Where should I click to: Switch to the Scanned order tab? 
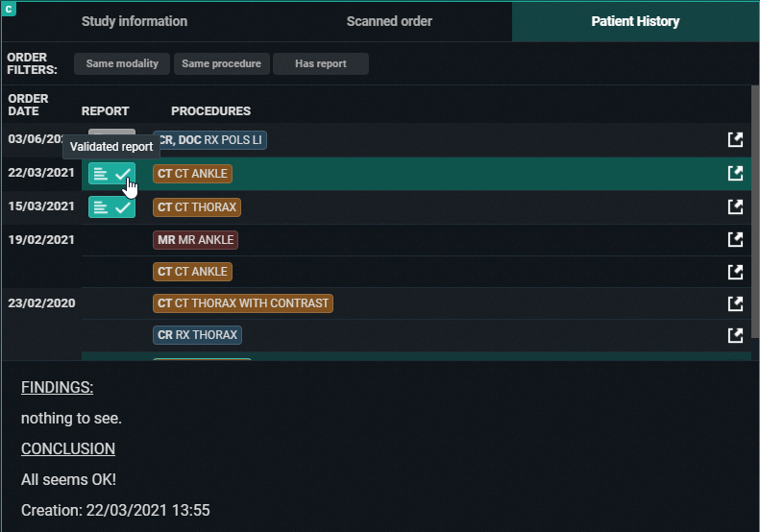click(x=389, y=21)
